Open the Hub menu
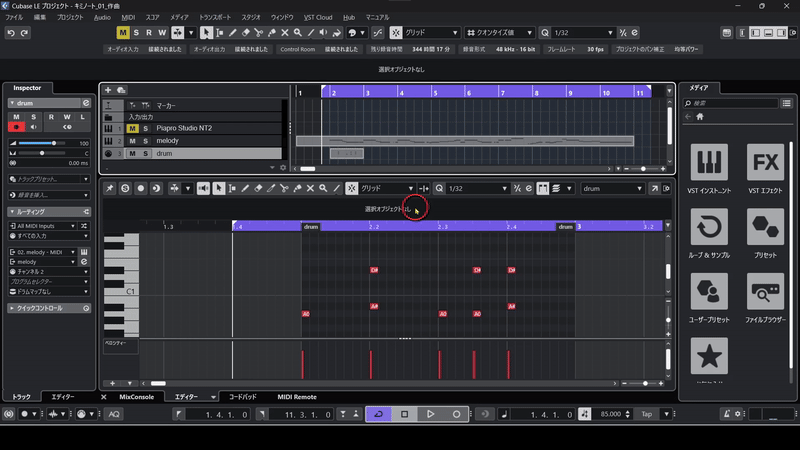This screenshot has height=450, width=800. tap(349, 17)
